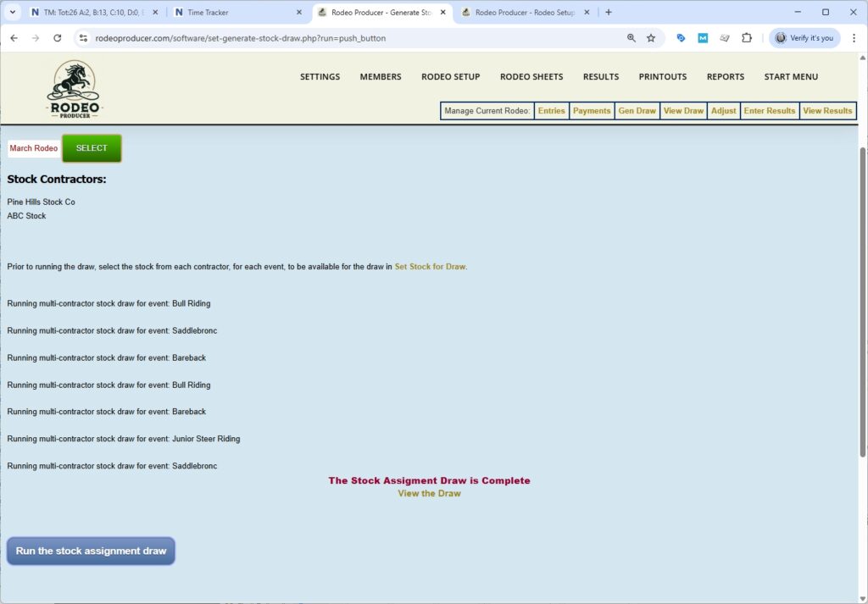The height and width of the screenshot is (604, 868).
Task: Click Run the stock assignment draw button
Action: (x=91, y=551)
